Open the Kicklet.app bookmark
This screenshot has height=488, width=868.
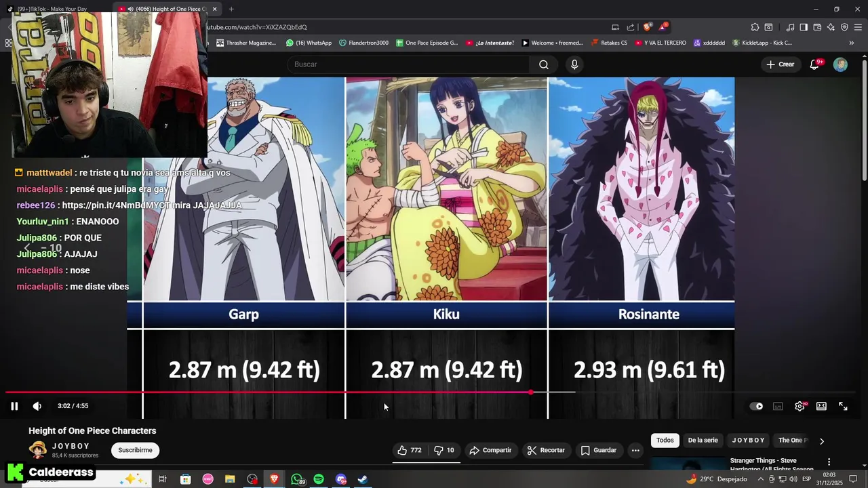tap(762, 43)
